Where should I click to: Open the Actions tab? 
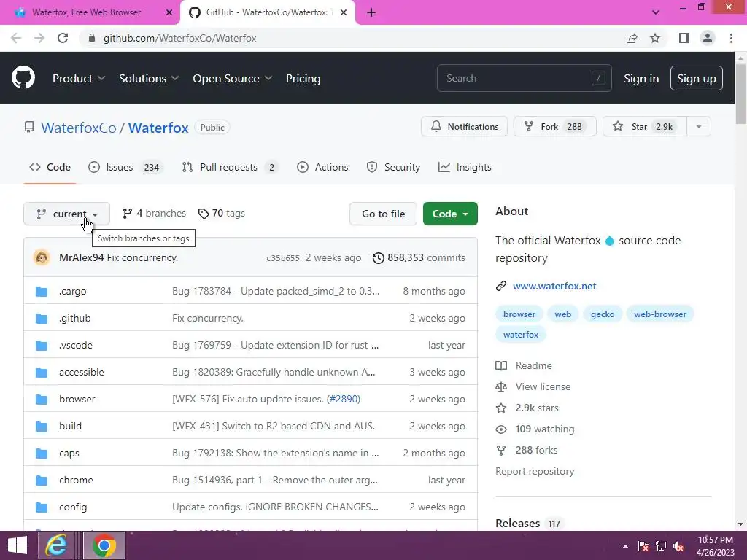(322, 167)
